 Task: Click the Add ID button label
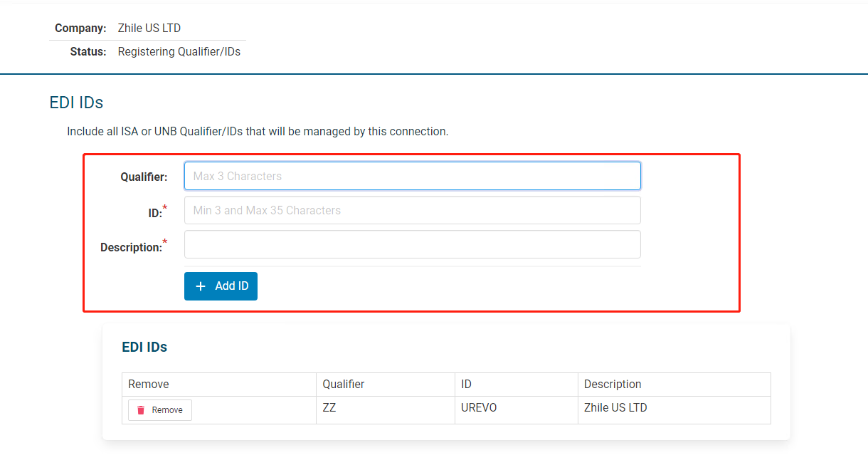tap(232, 286)
